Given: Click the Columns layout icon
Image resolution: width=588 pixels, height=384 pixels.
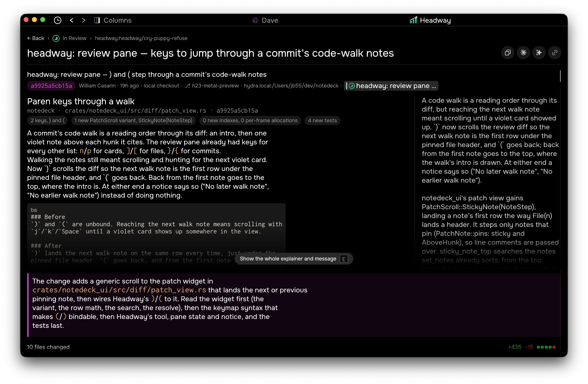Looking at the screenshot, I should (x=97, y=20).
